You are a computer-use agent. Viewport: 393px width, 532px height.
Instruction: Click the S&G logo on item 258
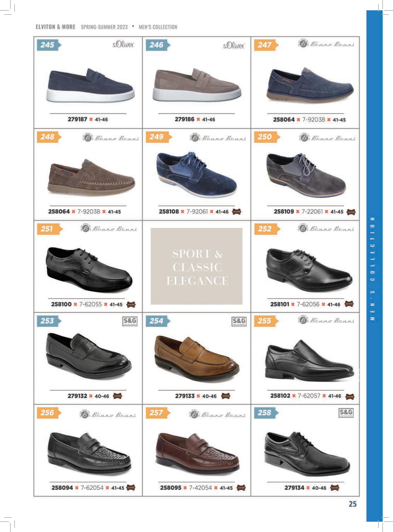click(346, 413)
